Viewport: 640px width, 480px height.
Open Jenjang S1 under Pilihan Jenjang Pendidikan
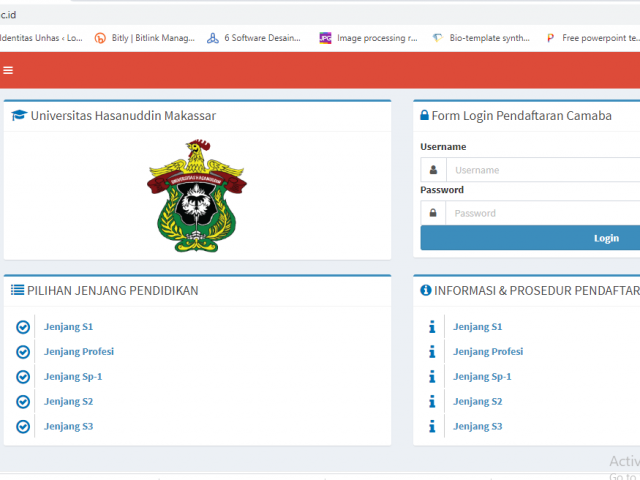pyautogui.click(x=68, y=327)
